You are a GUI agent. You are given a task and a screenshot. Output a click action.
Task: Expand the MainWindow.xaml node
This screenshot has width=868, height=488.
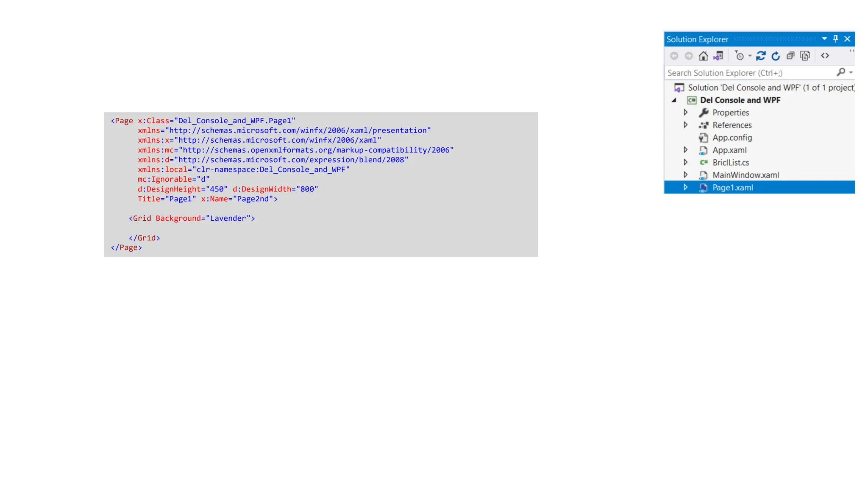[x=685, y=175]
